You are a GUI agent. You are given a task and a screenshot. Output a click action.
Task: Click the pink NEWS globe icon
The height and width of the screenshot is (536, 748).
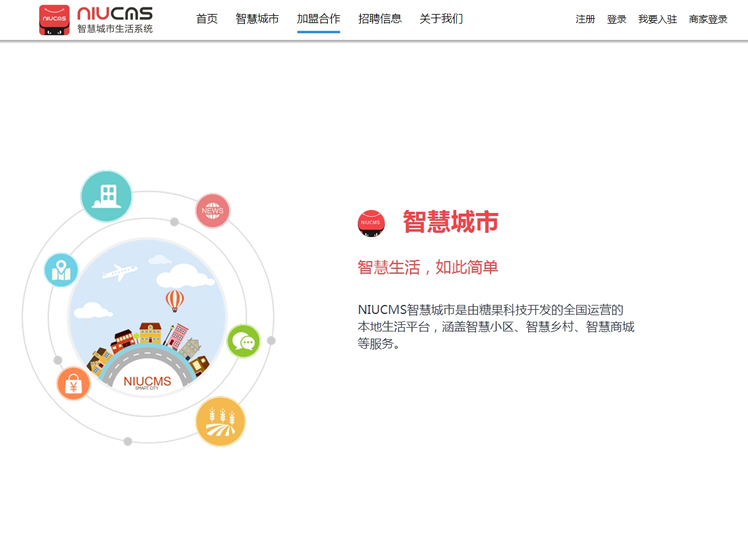pos(213,210)
